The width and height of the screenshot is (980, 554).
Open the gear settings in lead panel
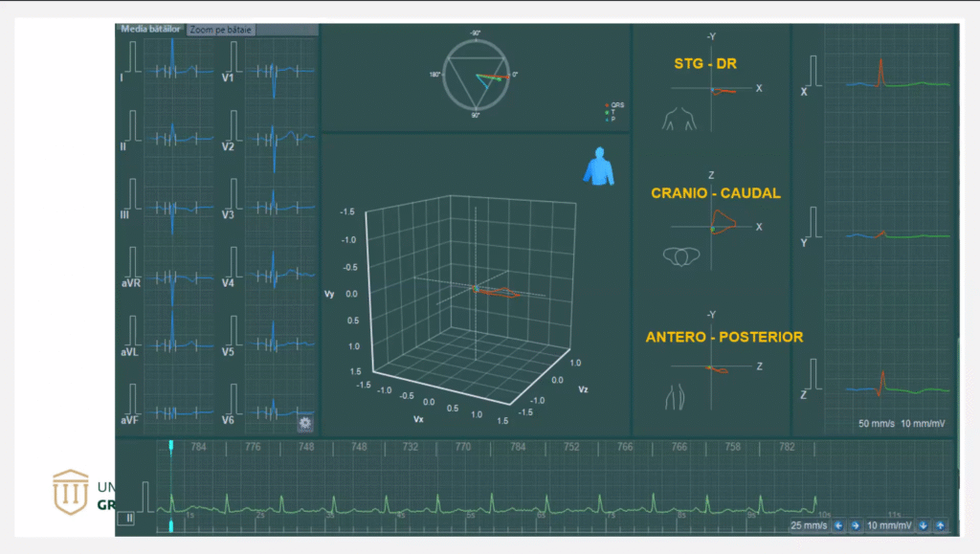[x=305, y=423]
